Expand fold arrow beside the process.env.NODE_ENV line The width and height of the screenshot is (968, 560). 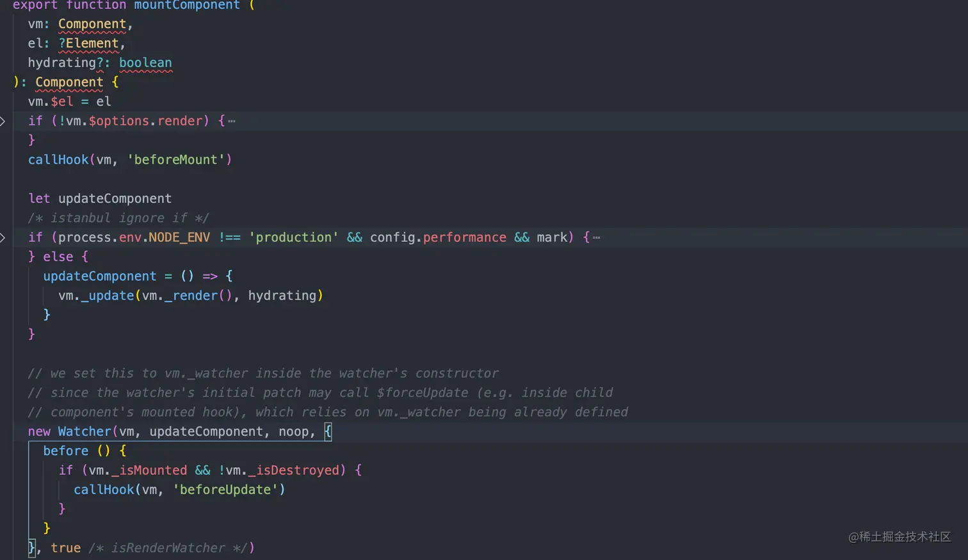click(3, 237)
